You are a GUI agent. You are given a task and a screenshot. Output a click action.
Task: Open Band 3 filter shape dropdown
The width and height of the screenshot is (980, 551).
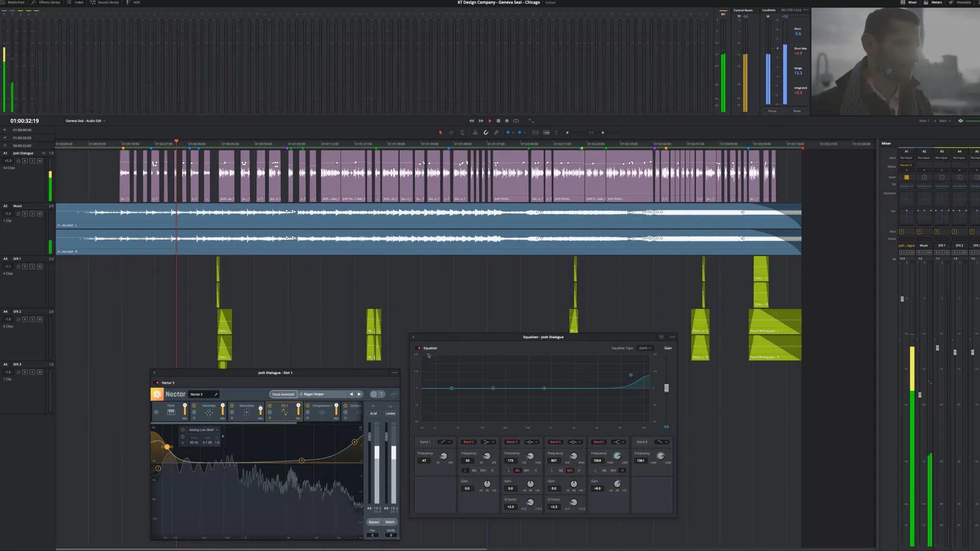coord(532,442)
